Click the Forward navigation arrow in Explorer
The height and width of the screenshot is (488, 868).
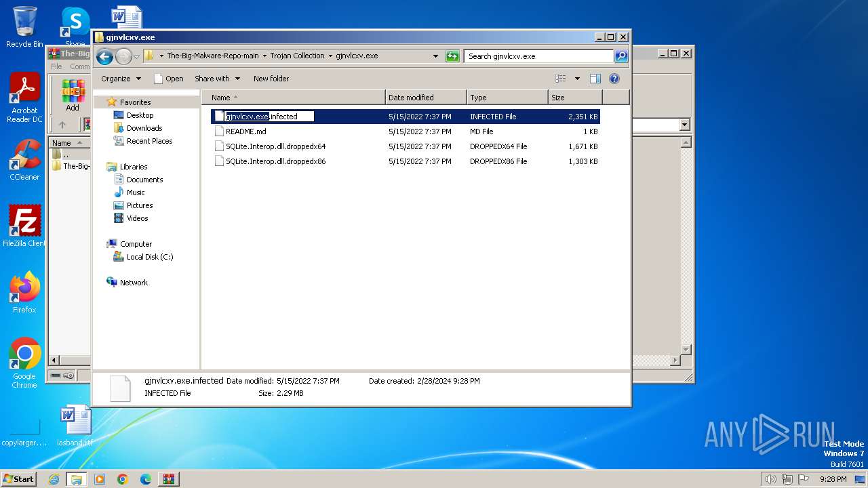(123, 56)
